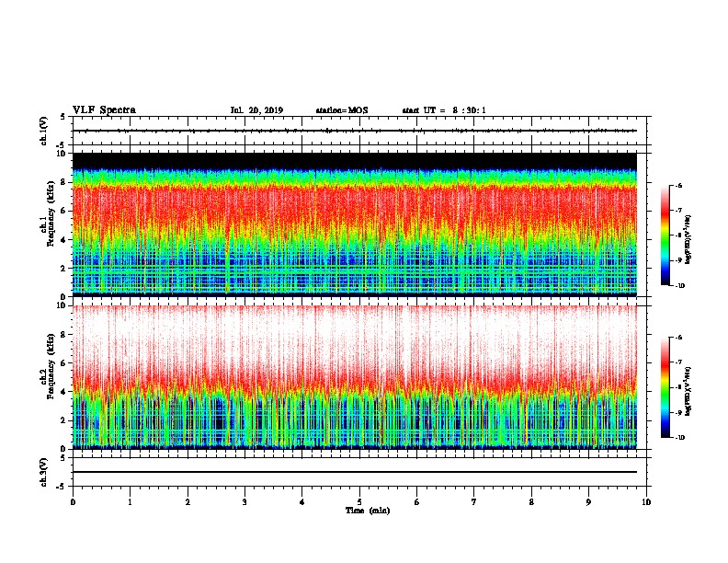The width and height of the screenshot is (728, 563).
Task: Click time axis tick label "7"
Action: point(474,502)
